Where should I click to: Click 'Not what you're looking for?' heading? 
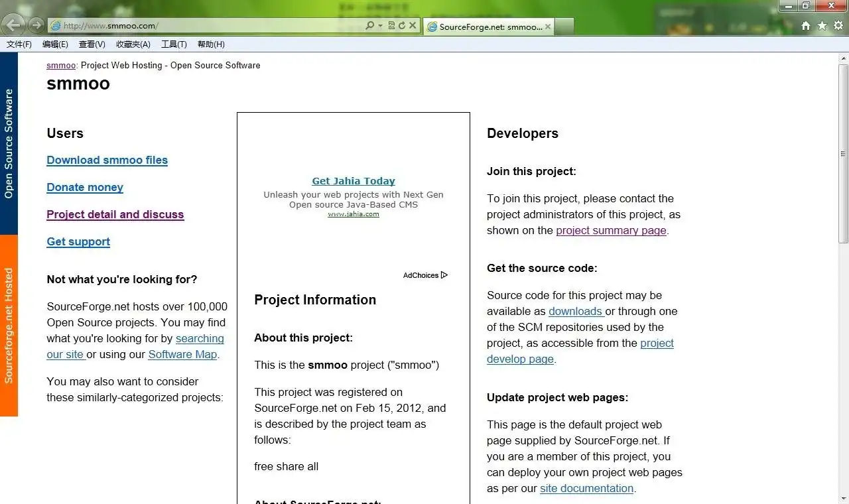coord(122,279)
